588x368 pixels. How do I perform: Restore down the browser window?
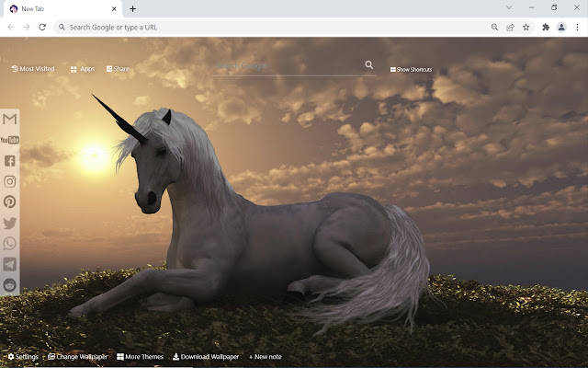[x=554, y=7]
